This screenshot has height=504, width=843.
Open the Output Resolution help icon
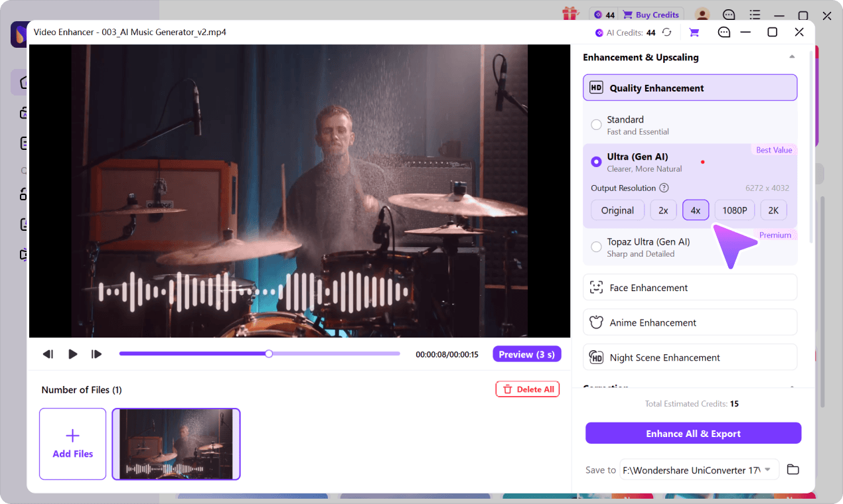[664, 188]
